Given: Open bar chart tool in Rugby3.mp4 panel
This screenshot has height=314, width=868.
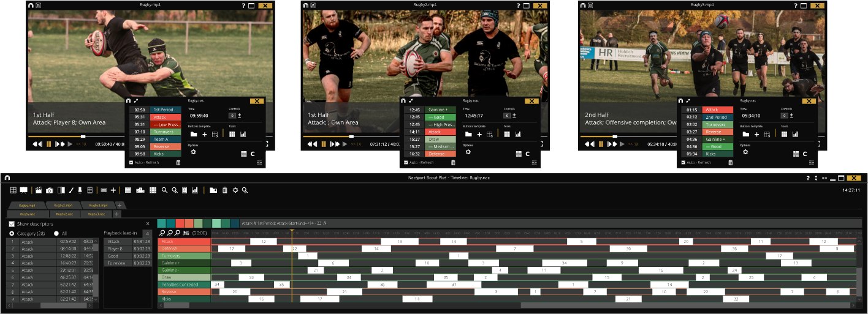Looking at the screenshot, I should (x=796, y=134).
